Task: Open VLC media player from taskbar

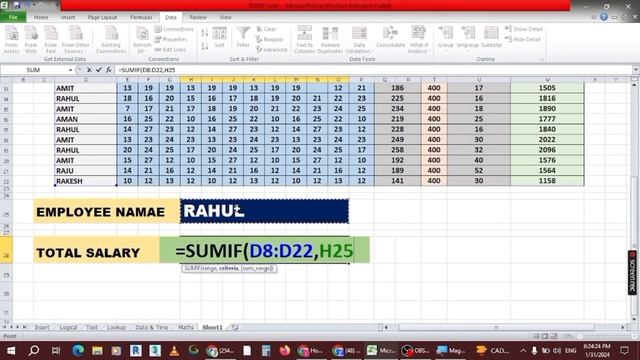Action: [174, 350]
